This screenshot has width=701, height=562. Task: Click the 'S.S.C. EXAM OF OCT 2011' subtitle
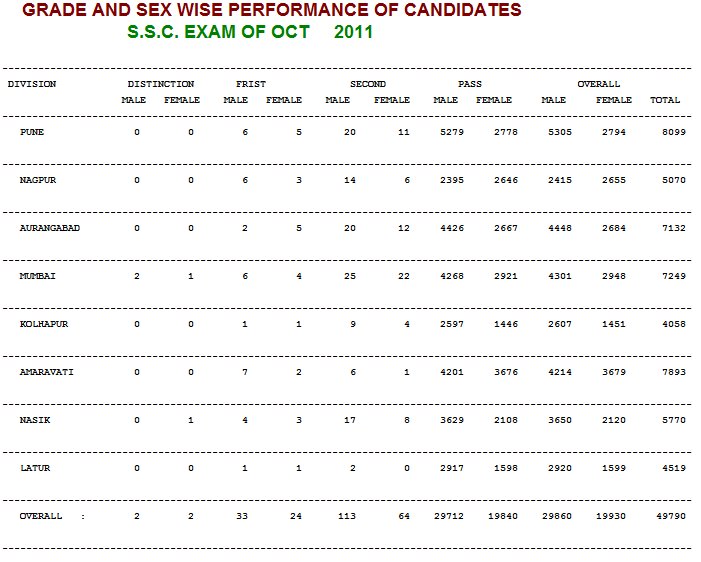tap(250, 32)
